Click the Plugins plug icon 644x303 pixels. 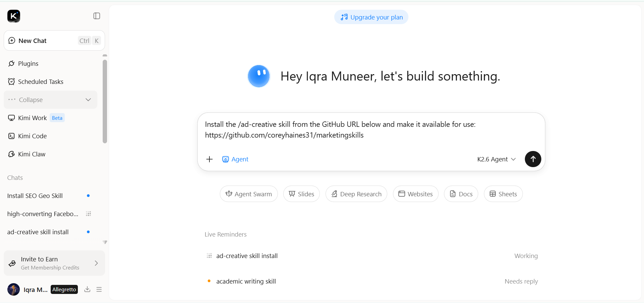pyautogui.click(x=11, y=63)
